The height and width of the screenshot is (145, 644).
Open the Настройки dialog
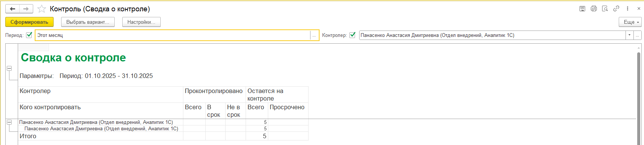point(141,22)
